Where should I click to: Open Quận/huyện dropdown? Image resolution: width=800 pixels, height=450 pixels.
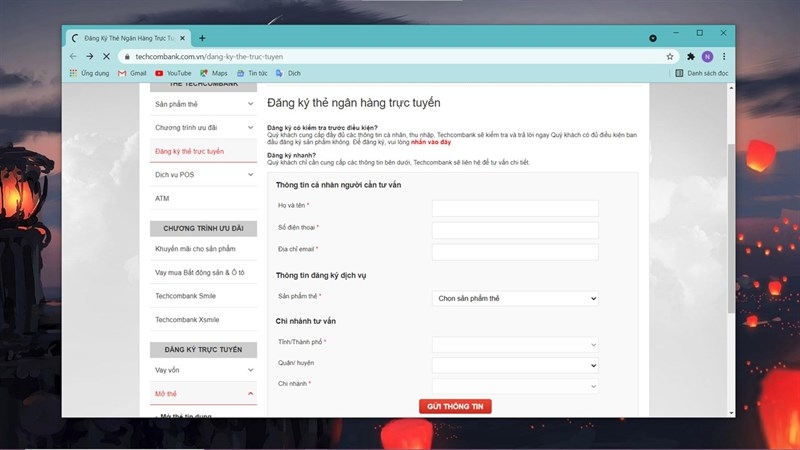[x=515, y=365]
